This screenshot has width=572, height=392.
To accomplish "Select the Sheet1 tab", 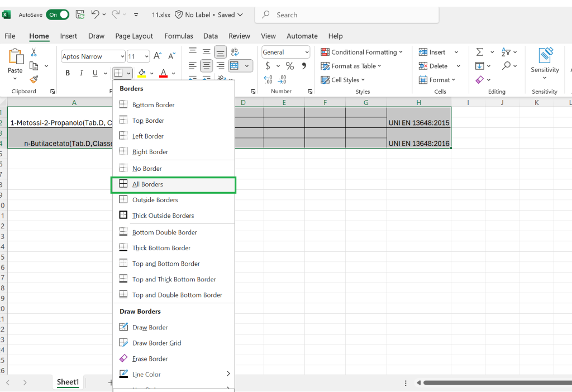I will [x=68, y=382].
